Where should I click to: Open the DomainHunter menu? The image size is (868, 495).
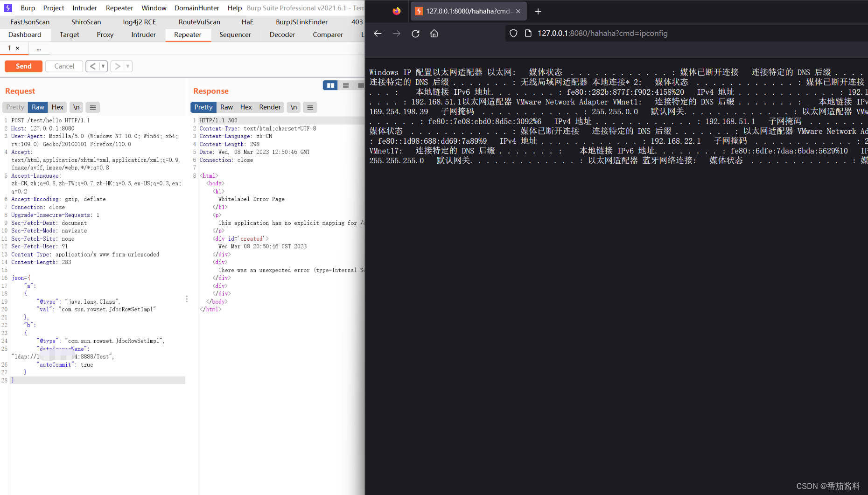point(197,8)
